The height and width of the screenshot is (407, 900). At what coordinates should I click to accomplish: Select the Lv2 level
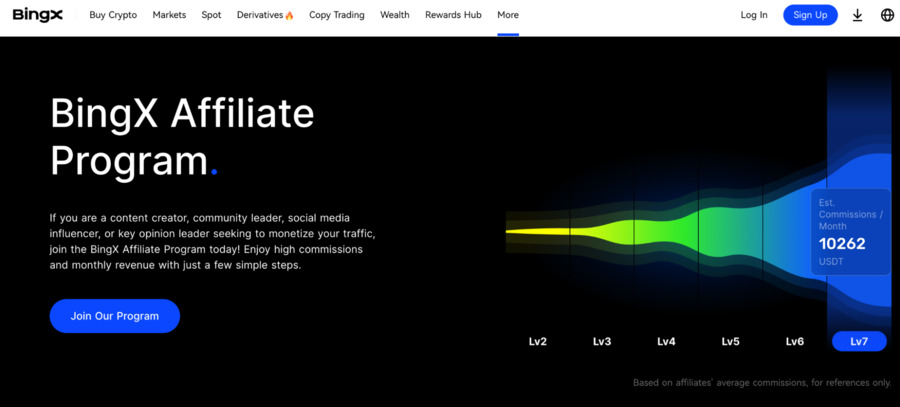538,342
